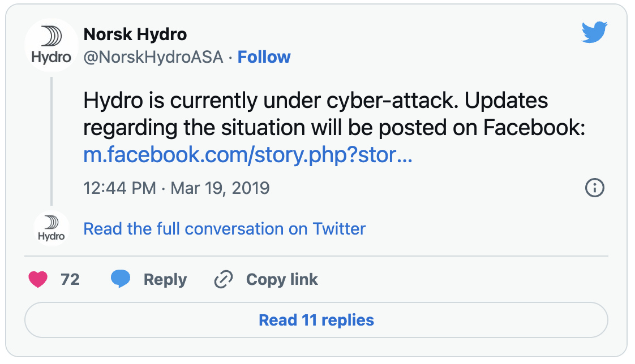Click the 72 likes count
635x364 pixels.
[70, 279]
